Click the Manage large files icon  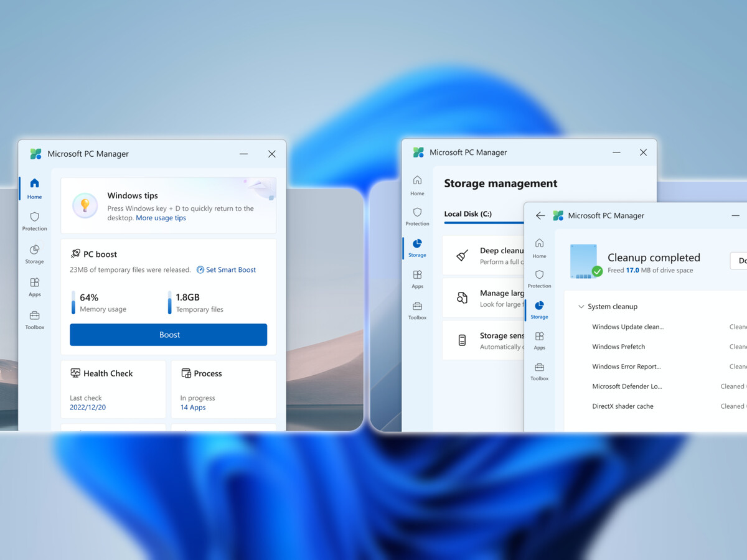(x=462, y=298)
